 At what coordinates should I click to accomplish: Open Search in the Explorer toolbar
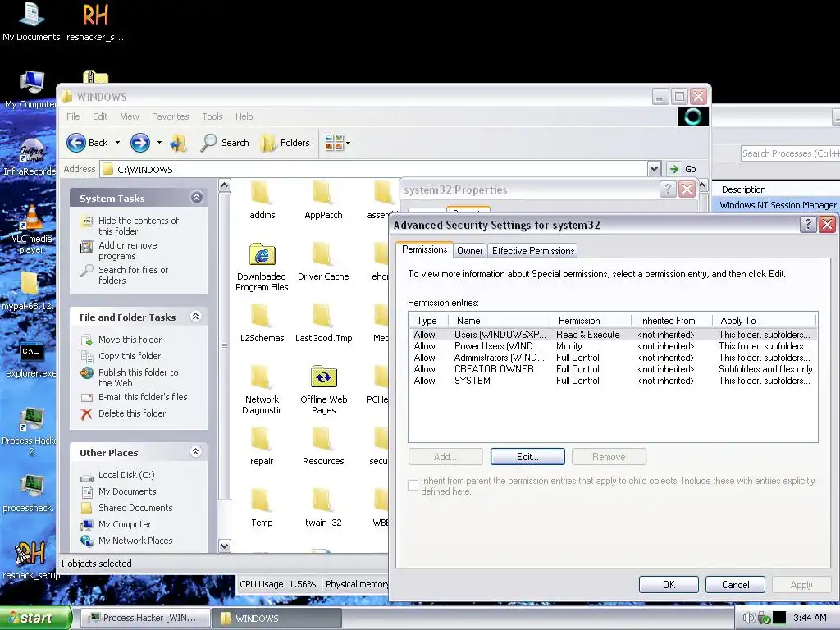(x=225, y=143)
